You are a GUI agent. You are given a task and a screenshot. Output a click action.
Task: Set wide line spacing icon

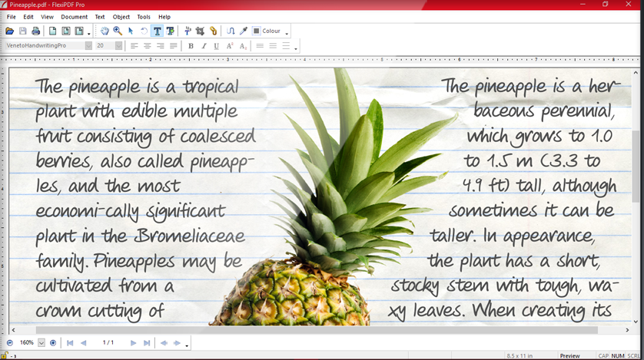tap(287, 45)
